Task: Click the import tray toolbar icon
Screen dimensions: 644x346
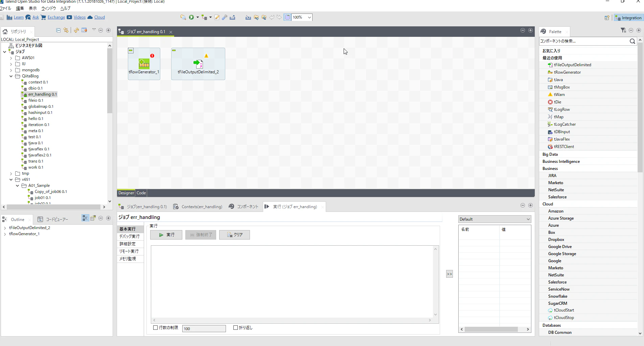Action: point(248,17)
